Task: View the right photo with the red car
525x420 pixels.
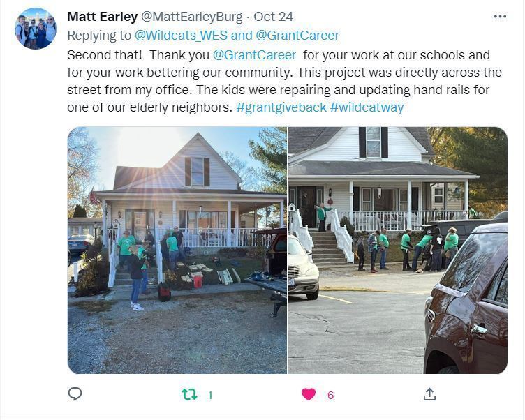Action: (x=398, y=250)
